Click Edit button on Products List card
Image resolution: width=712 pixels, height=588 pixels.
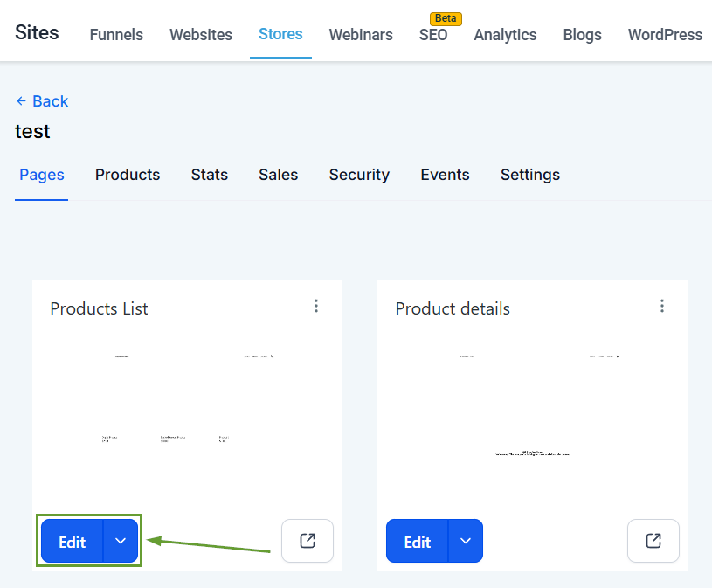[73, 542]
